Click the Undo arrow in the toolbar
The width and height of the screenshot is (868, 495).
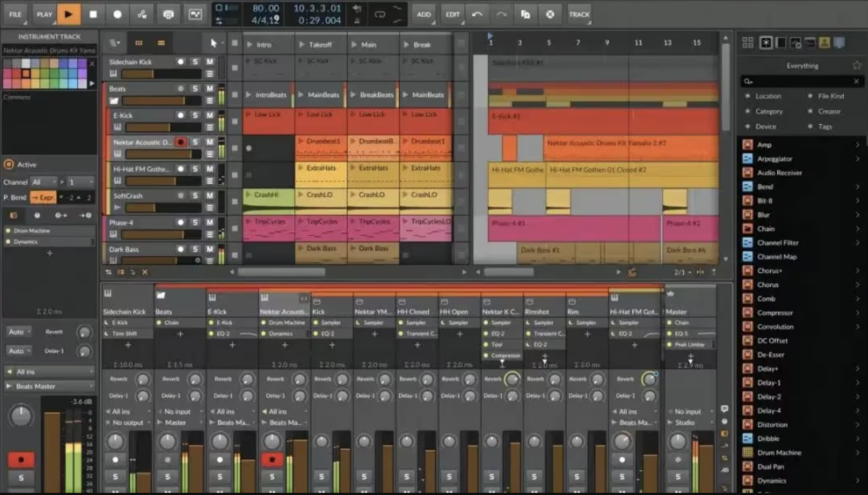tap(477, 14)
